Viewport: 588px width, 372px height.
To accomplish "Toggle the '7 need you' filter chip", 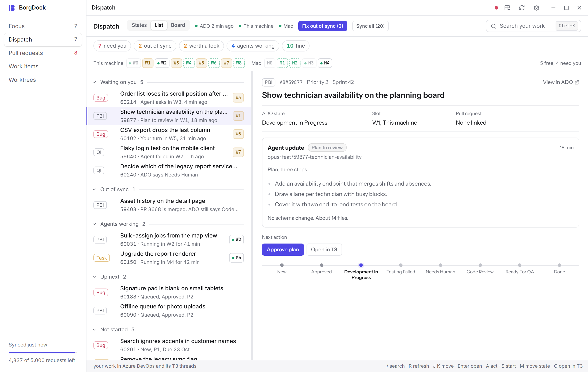I will (x=112, y=46).
